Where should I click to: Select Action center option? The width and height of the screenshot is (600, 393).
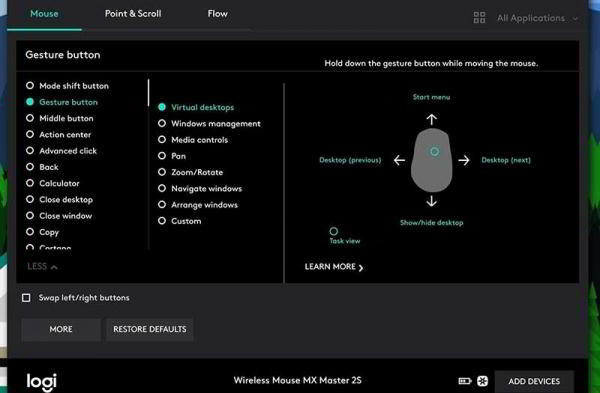58,135
